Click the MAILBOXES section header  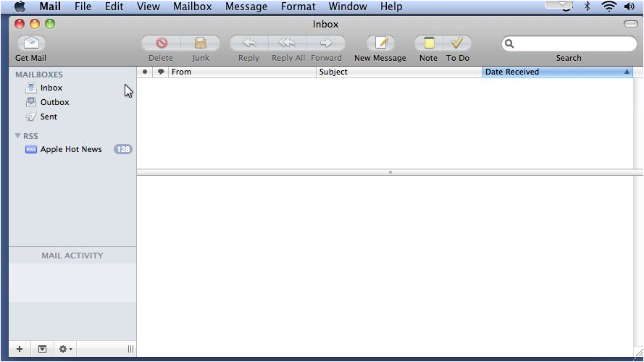pyautogui.click(x=39, y=75)
